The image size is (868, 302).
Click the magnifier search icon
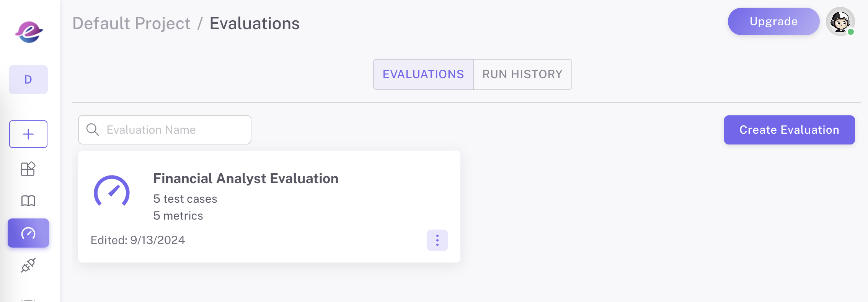[93, 130]
